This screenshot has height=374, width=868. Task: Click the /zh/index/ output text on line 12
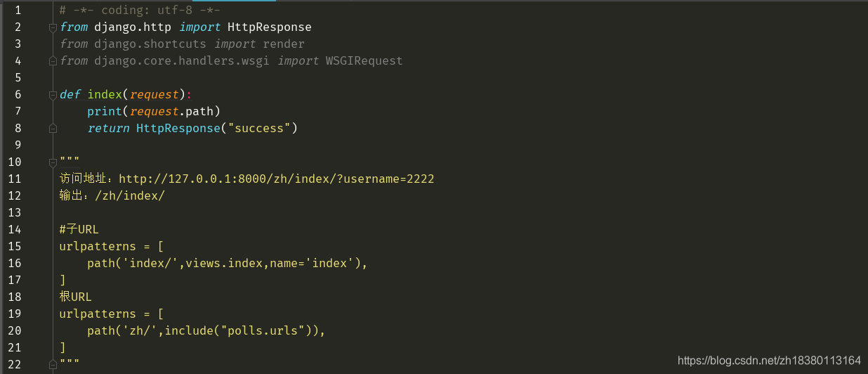point(129,195)
